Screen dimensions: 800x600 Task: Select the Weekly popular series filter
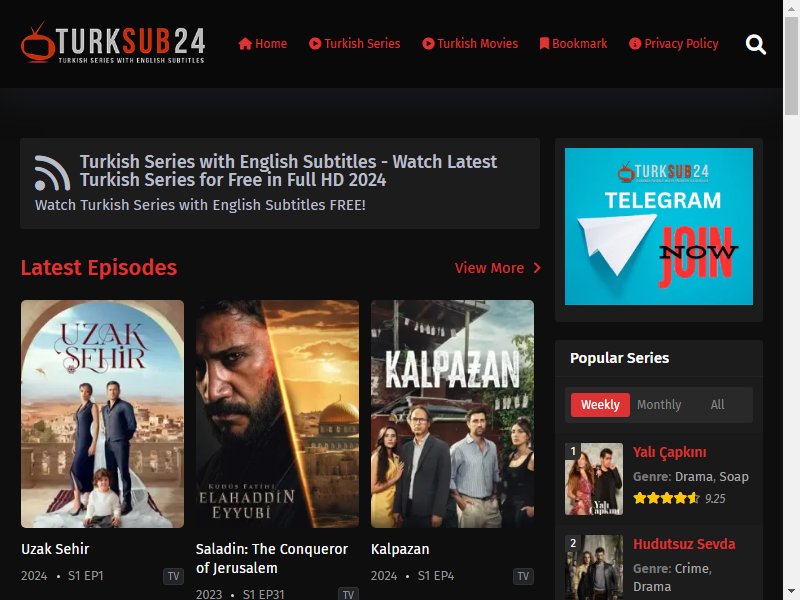click(600, 405)
